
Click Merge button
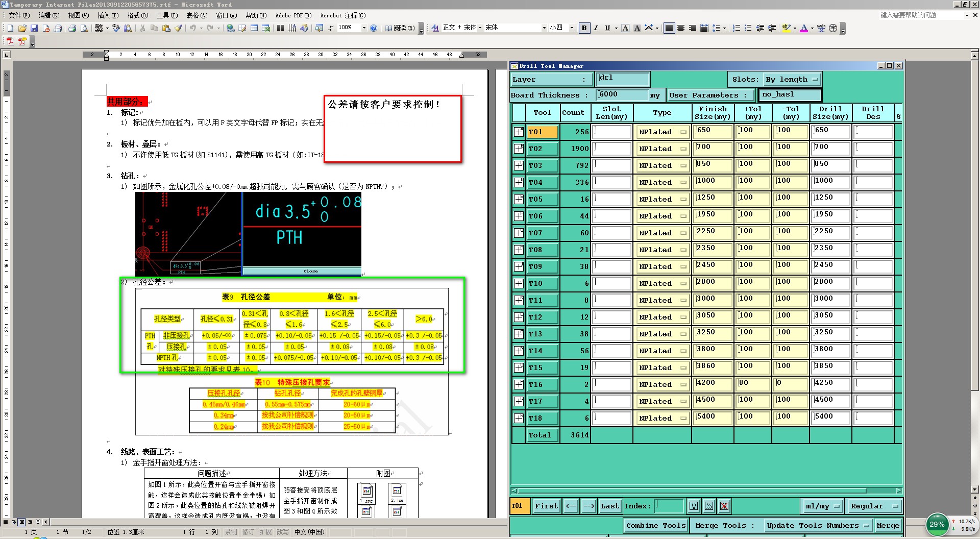888,525
